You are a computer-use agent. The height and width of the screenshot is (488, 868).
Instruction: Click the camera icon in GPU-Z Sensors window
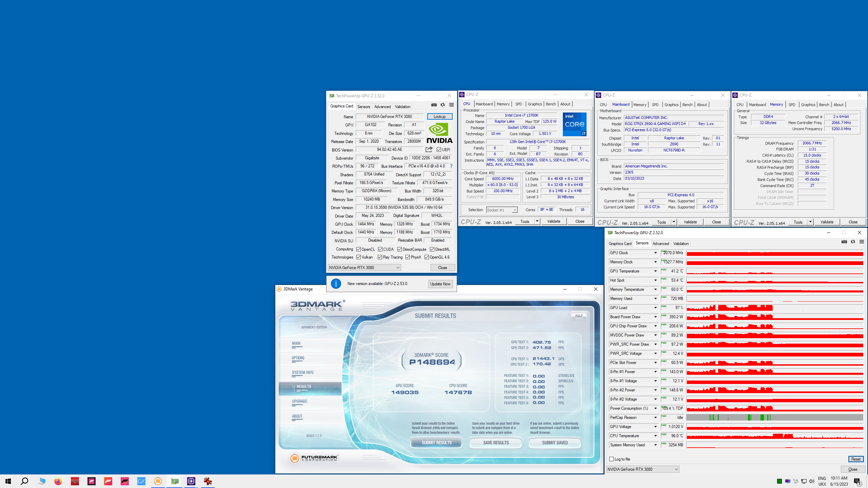[x=844, y=242]
